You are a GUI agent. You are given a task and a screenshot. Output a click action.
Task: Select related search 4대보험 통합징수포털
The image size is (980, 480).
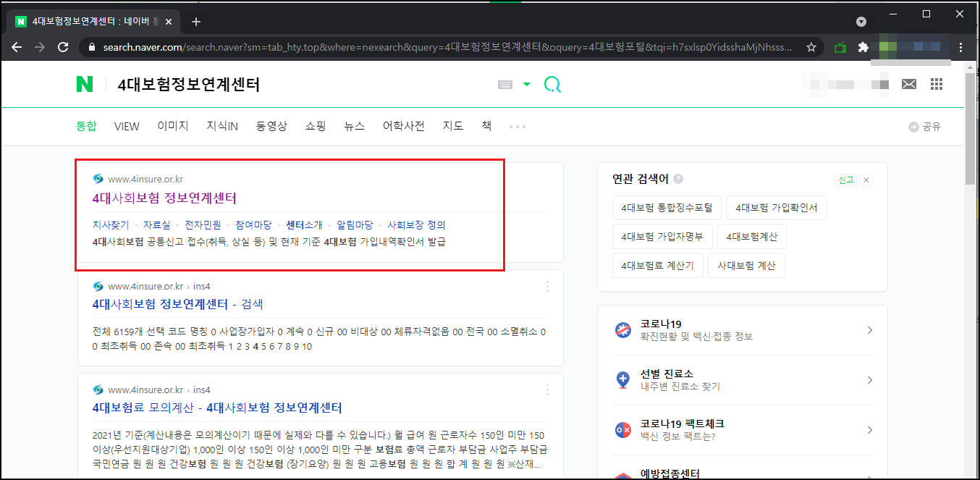point(667,208)
